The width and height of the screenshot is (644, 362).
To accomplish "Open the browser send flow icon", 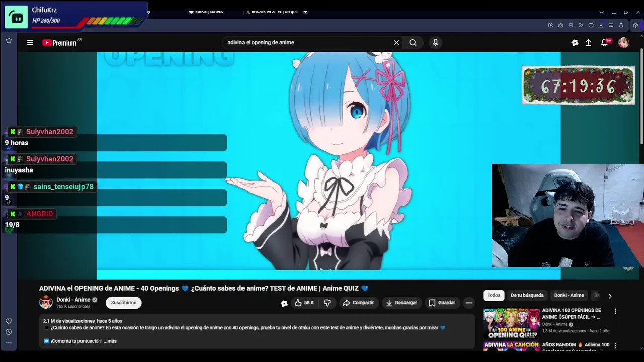I will pyautogui.click(x=581, y=25).
